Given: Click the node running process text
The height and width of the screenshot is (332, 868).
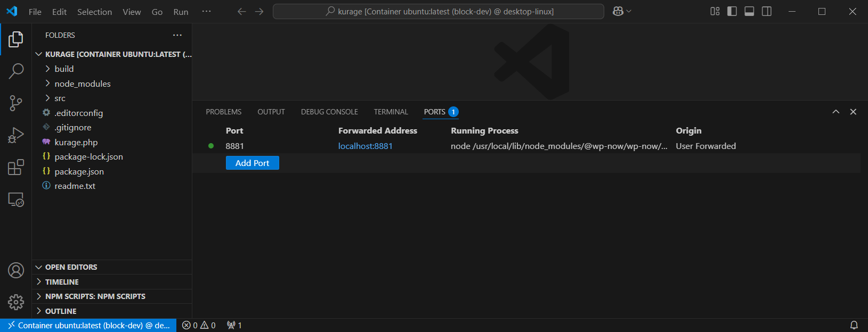Looking at the screenshot, I should (x=559, y=146).
